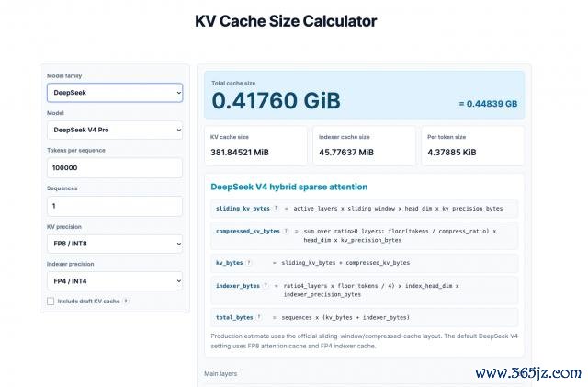Enable the Include draft KV cache checkbox
This screenshot has width=588, height=387.
pyautogui.click(x=51, y=301)
